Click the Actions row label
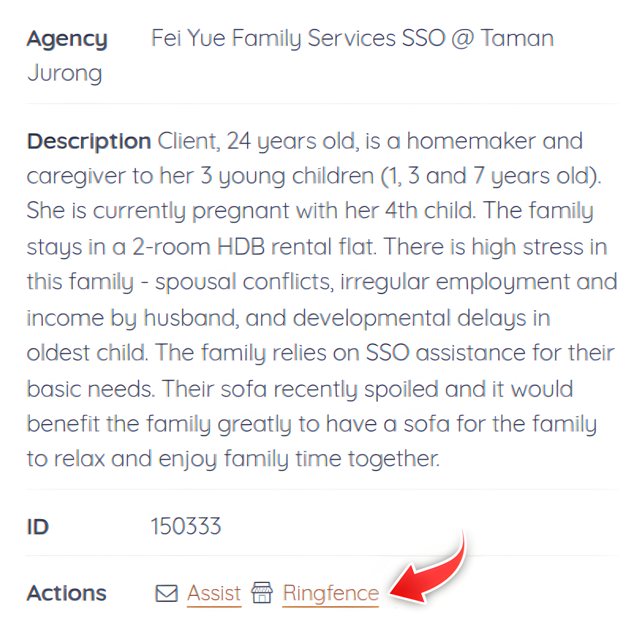 pyautogui.click(x=66, y=593)
